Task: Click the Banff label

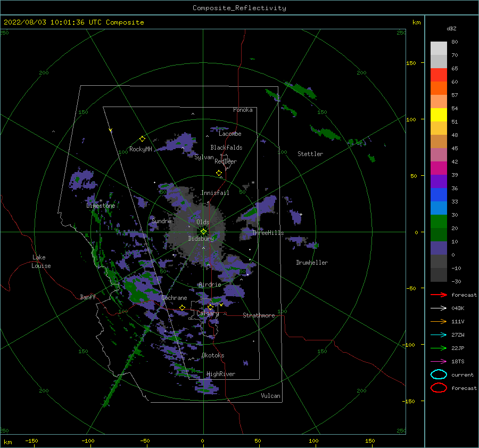Action: (x=88, y=297)
